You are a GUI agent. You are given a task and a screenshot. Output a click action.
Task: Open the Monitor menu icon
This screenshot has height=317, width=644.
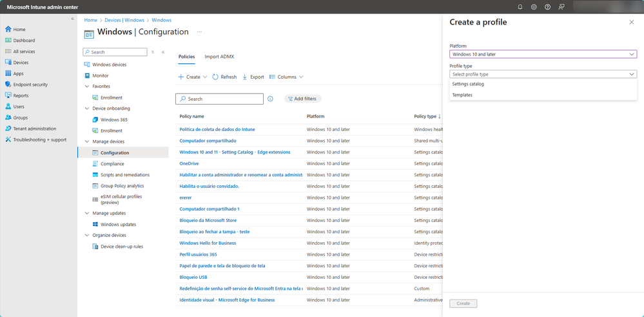[87, 76]
